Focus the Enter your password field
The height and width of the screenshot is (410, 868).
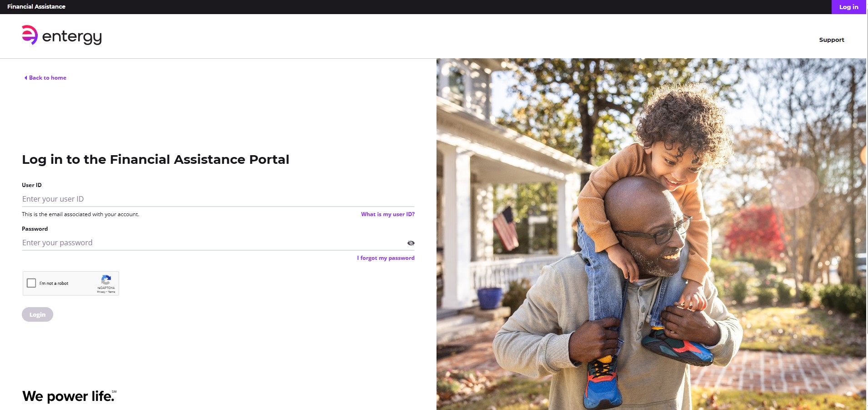pos(214,243)
